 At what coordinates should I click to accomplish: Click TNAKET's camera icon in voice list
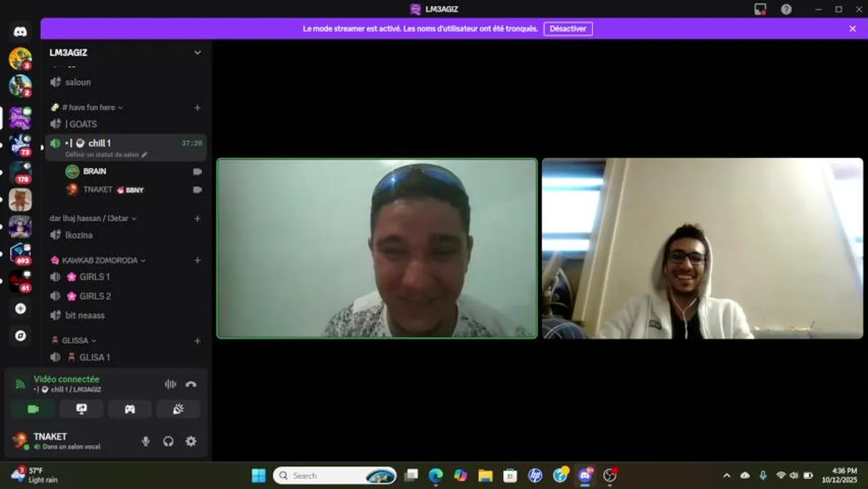point(198,190)
